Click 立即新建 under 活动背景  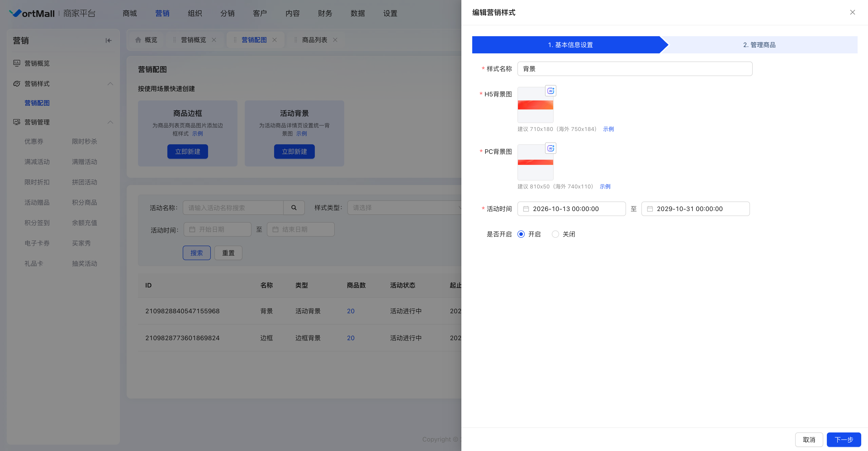tap(294, 152)
